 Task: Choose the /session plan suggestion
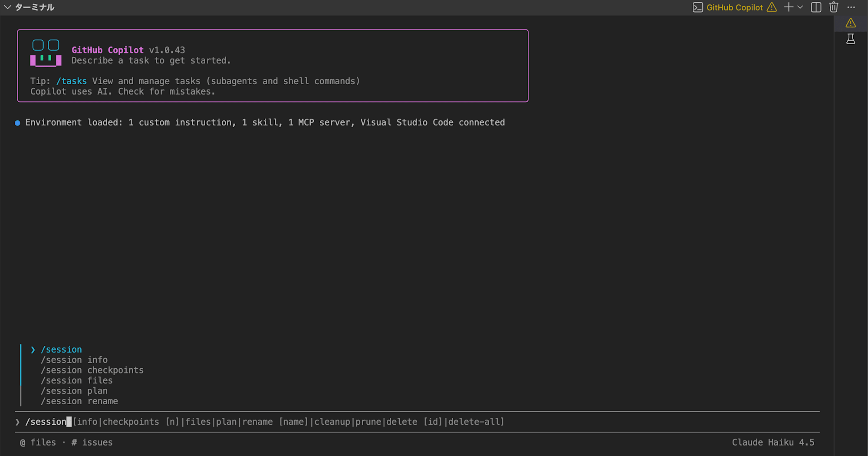[x=74, y=391]
